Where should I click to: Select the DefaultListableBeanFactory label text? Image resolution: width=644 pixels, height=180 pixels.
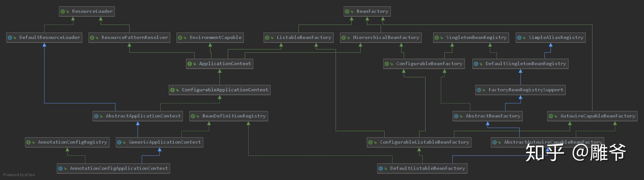427,169
